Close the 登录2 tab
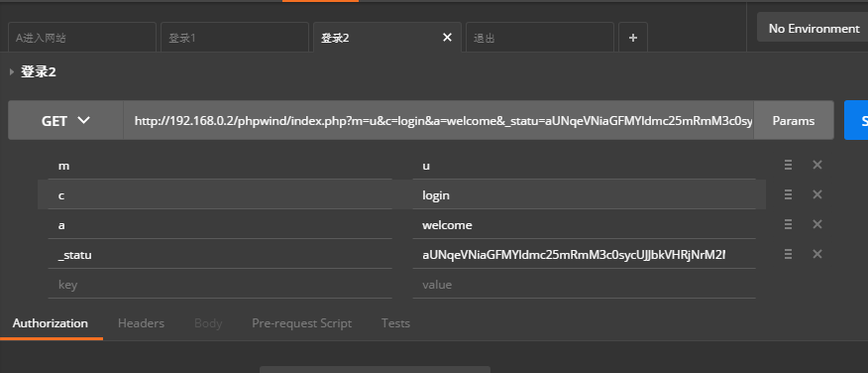Image resolution: width=868 pixels, height=373 pixels. (x=447, y=38)
